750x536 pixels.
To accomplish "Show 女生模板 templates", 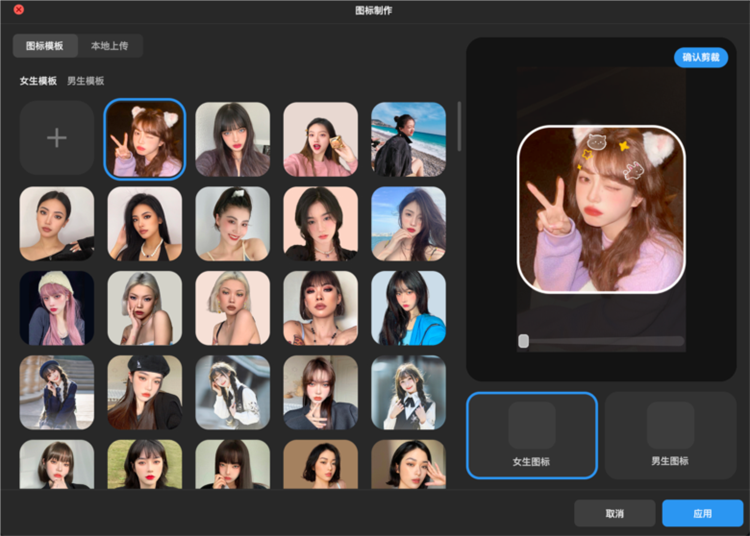I will pos(38,81).
